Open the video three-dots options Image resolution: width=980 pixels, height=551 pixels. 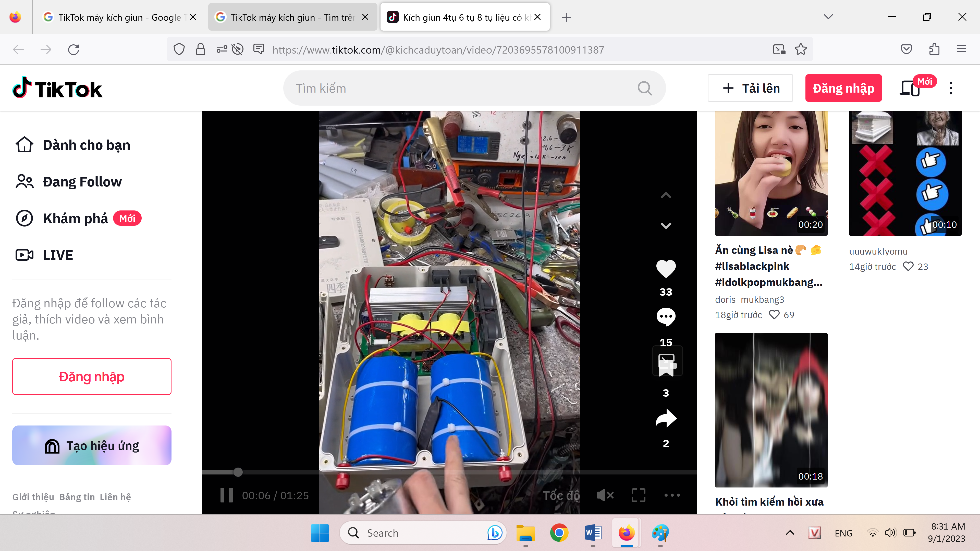[x=672, y=495]
